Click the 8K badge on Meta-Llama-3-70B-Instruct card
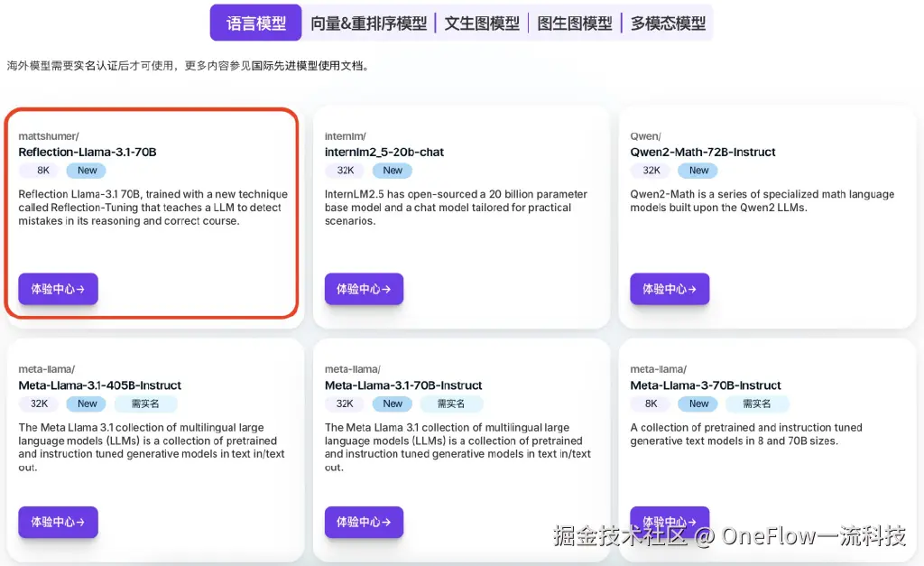This screenshot has height=566, width=924. (651, 404)
